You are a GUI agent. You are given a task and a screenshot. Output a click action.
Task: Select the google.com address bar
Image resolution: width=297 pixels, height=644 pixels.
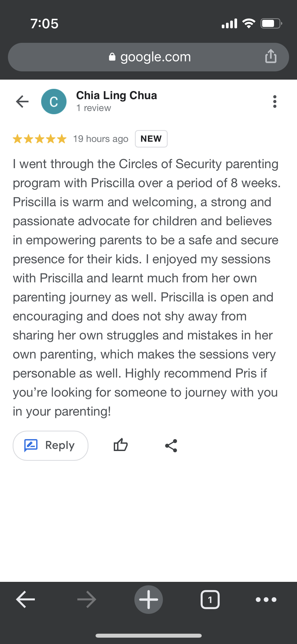coord(148,57)
